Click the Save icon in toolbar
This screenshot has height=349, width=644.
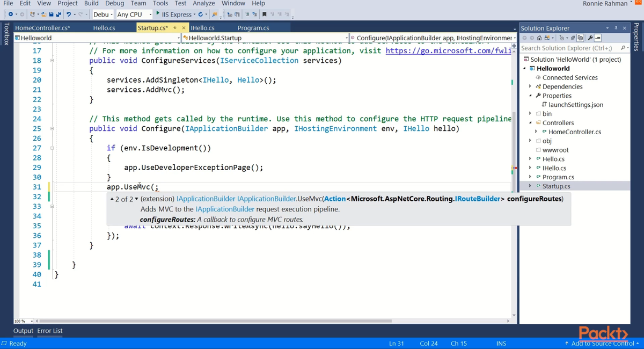pyautogui.click(x=52, y=14)
